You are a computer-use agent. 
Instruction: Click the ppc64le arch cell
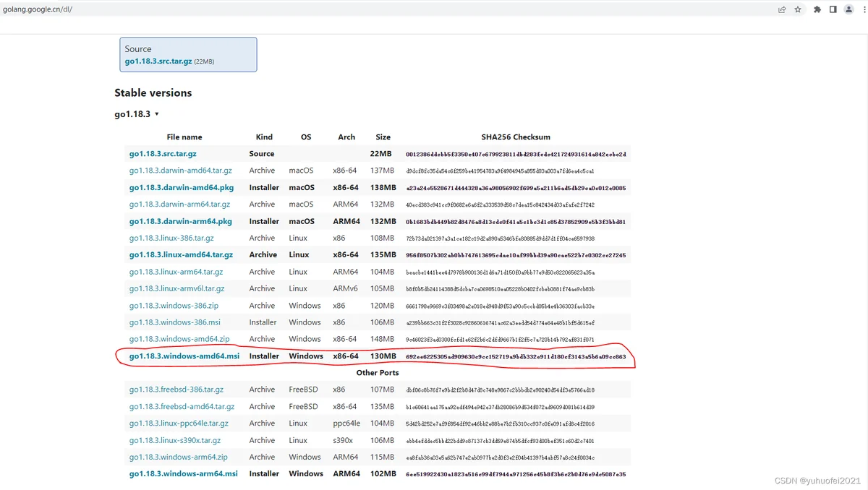[346, 424]
